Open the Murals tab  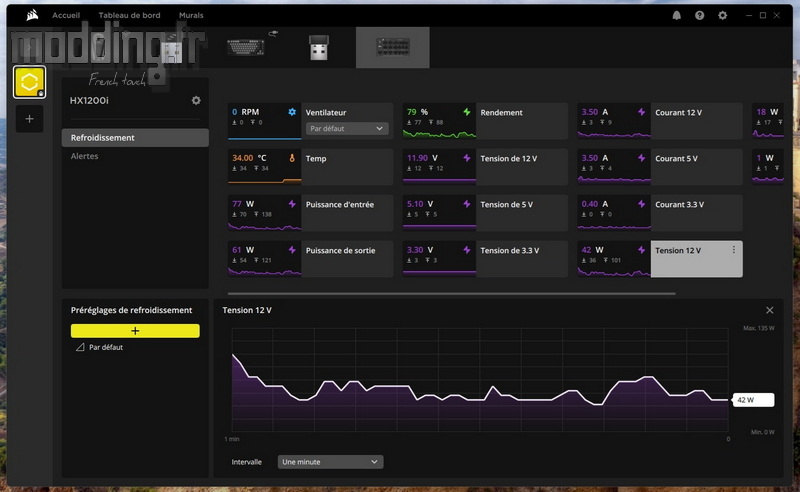tap(191, 15)
